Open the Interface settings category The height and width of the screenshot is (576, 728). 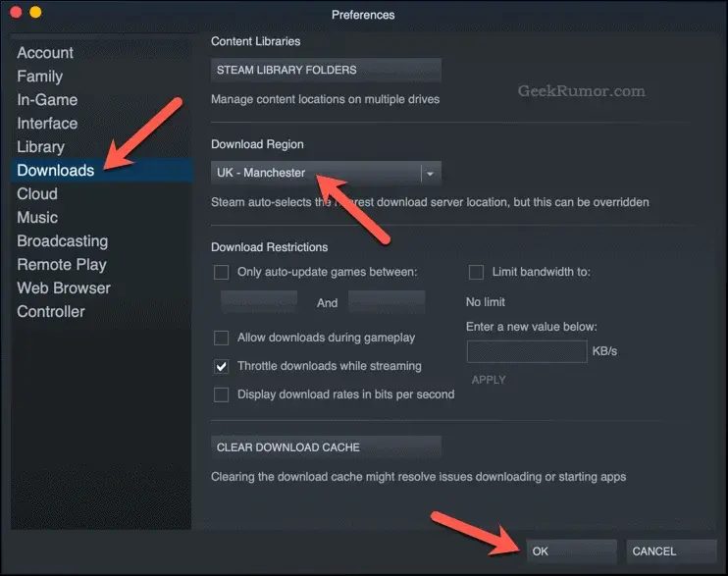[x=47, y=124]
